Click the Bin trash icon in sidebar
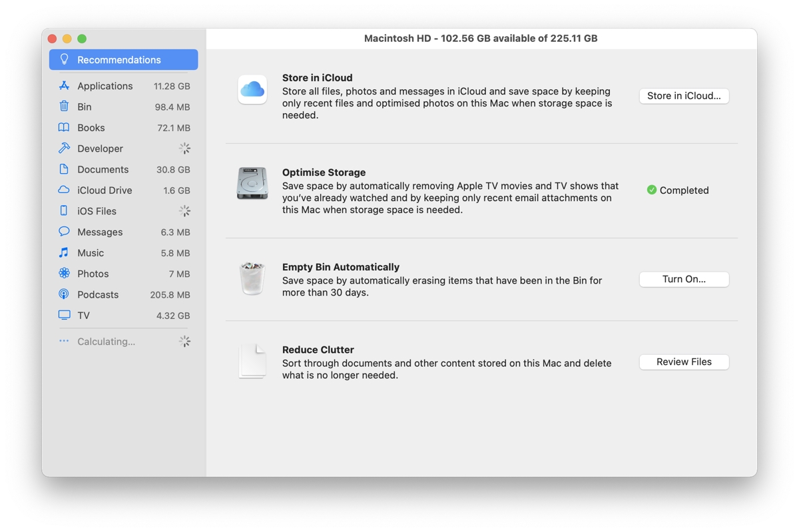Screen dimensions: 799x532 point(64,107)
